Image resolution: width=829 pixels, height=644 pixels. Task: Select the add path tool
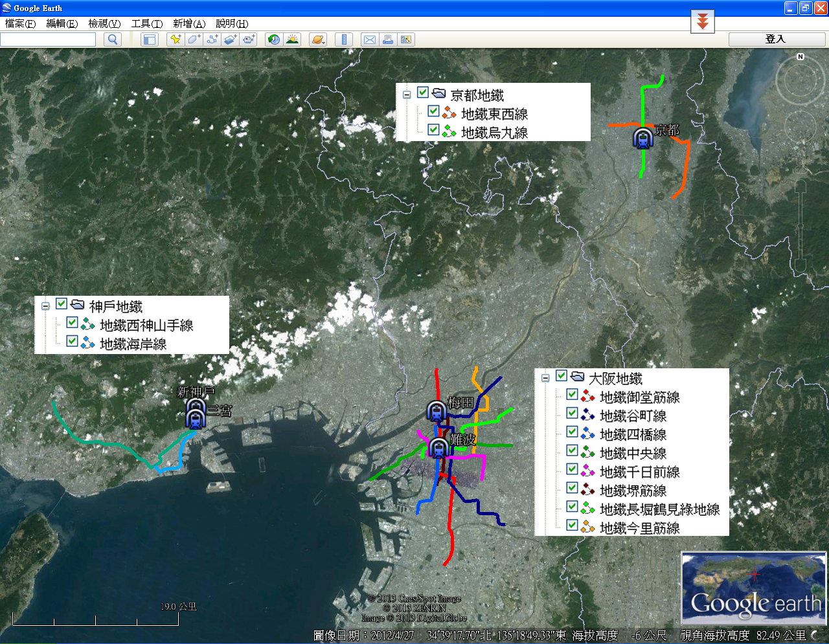(212, 39)
